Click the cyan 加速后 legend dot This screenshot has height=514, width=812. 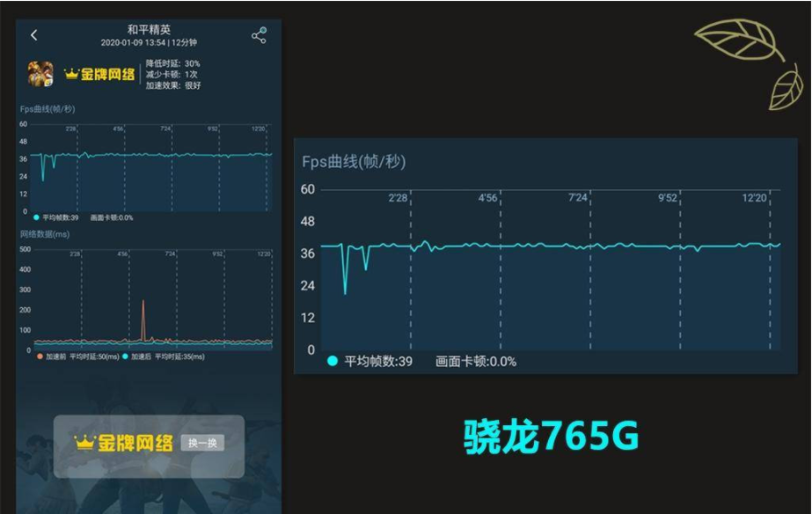[x=125, y=356]
